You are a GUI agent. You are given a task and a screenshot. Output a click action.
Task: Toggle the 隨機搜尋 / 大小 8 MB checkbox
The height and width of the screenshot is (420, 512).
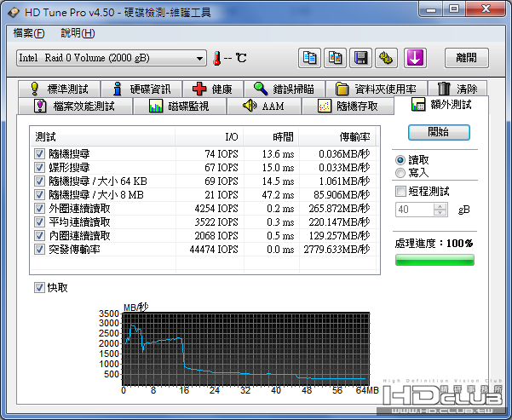click(39, 194)
